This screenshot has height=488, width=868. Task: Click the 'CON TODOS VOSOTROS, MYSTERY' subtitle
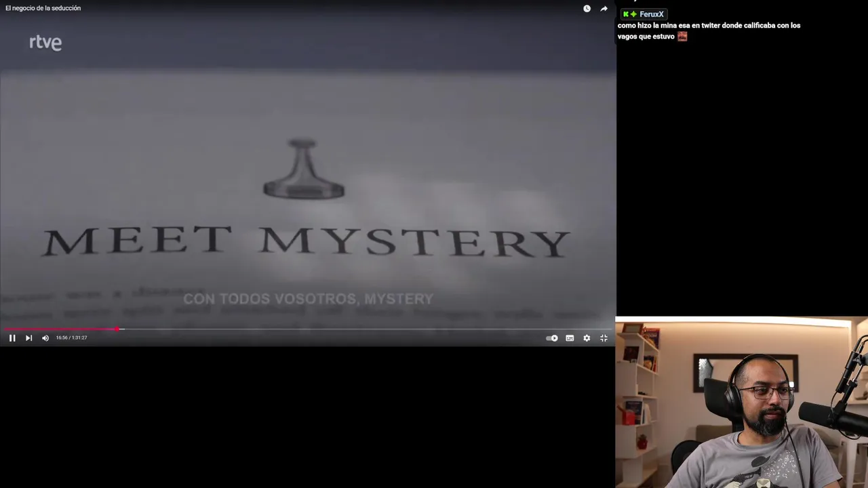click(x=308, y=299)
